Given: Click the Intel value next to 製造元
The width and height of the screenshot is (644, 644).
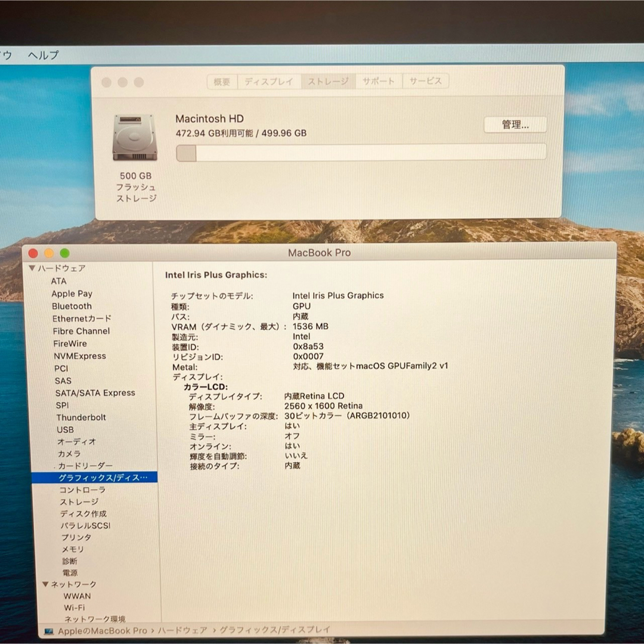Looking at the screenshot, I should 301,336.
